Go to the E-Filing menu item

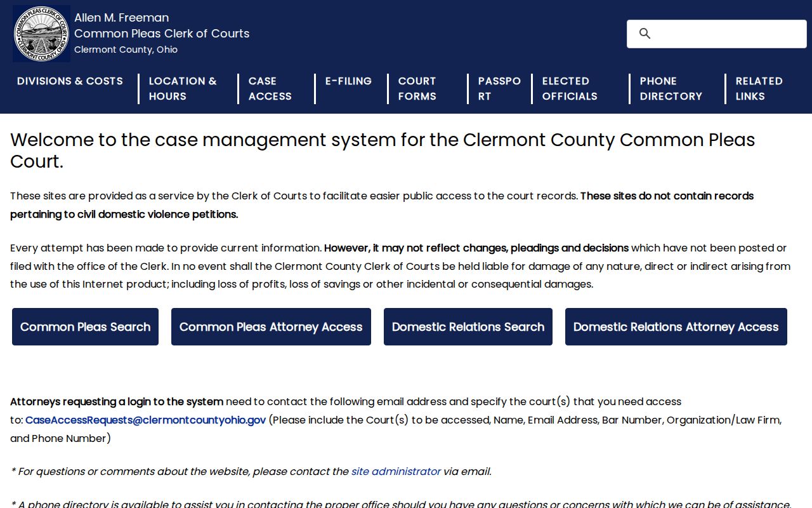[348, 81]
